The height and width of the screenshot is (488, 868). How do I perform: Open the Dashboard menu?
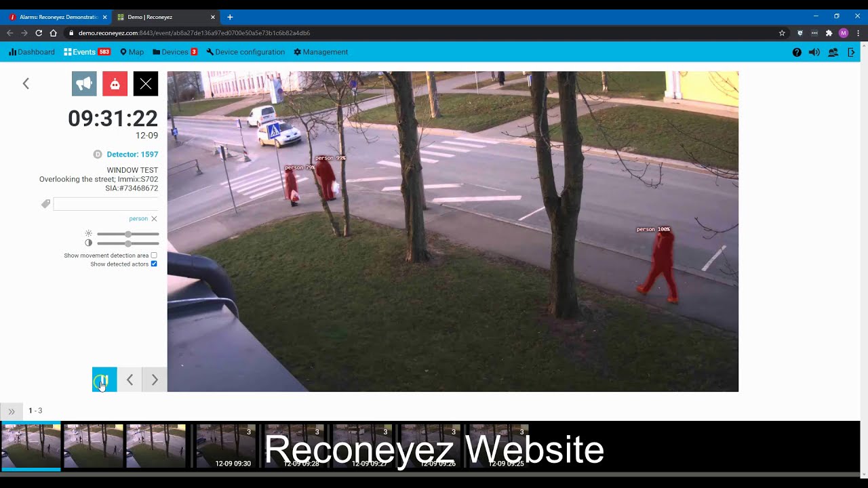tap(32, 52)
